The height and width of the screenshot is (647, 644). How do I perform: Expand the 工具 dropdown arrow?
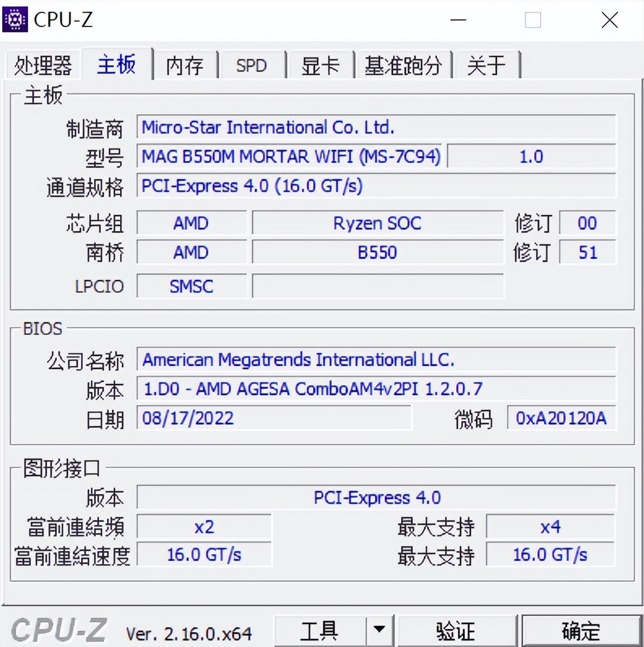379,630
